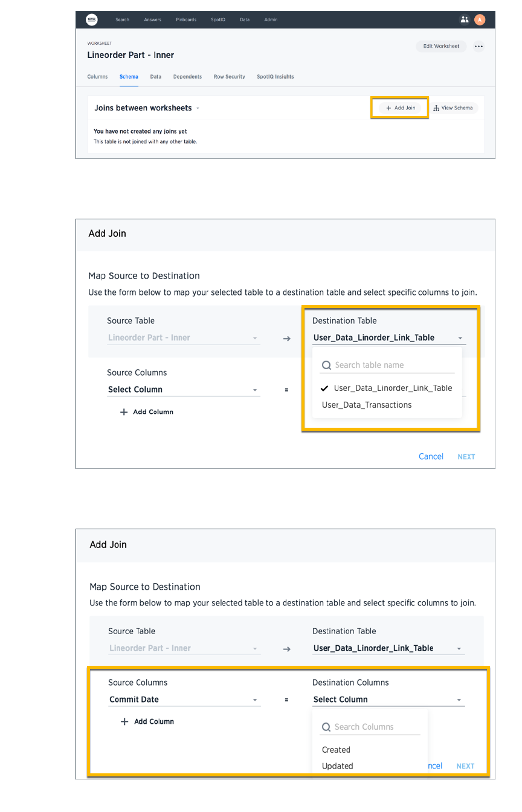Click Cancel in the Add Join dialog
This screenshot has width=522, height=812.
(x=431, y=457)
